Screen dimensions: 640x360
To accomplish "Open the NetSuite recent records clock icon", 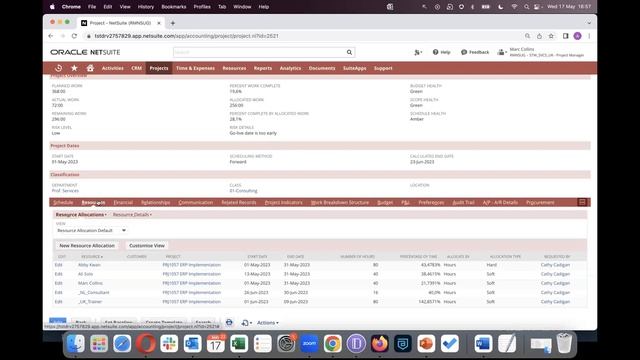I will pyautogui.click(x=58, y=68).
